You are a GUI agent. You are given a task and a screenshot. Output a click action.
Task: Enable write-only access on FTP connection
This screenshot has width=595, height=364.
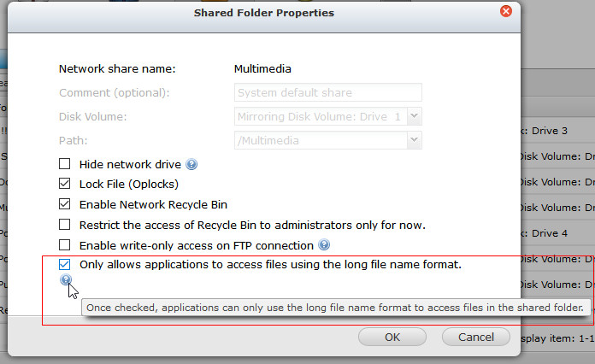click(x=65, y=245)
